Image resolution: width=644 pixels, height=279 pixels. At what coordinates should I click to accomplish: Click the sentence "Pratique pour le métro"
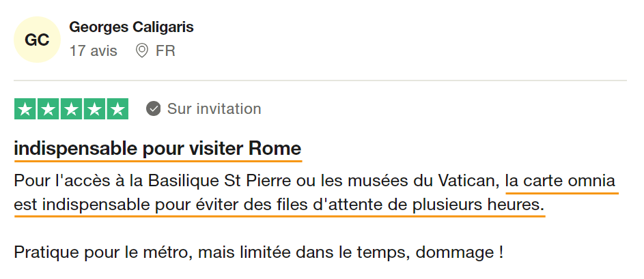(x=102, y=252)
